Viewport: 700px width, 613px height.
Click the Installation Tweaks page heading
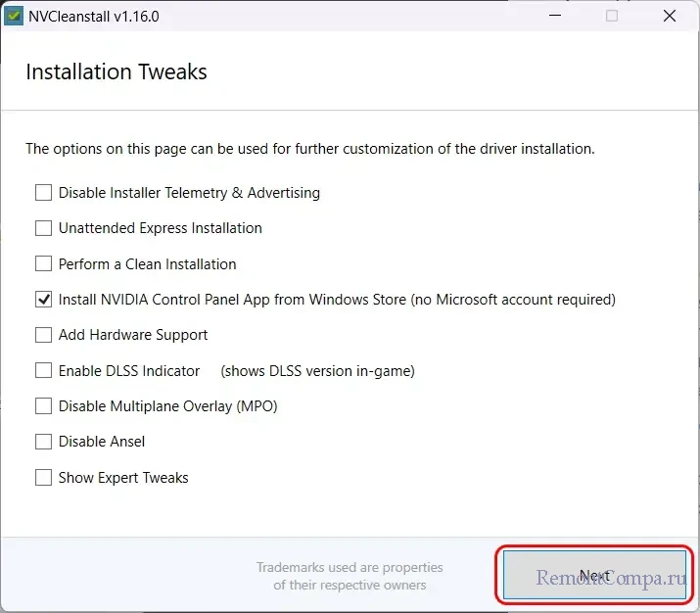pos(117,72)
